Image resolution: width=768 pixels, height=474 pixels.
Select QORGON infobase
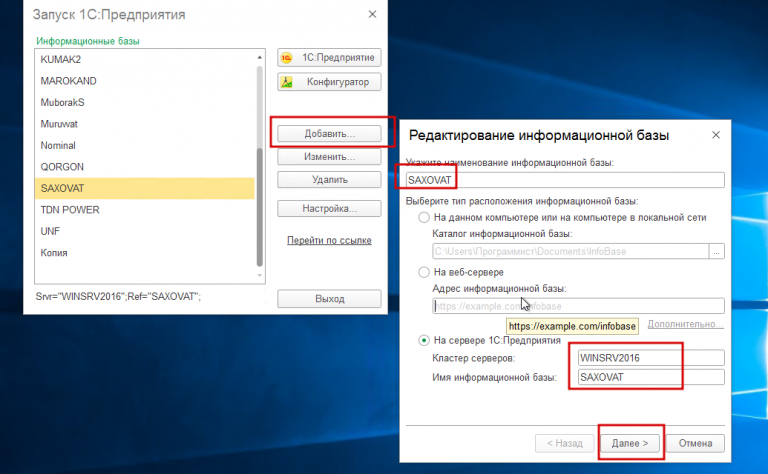[x=145, y=167]
